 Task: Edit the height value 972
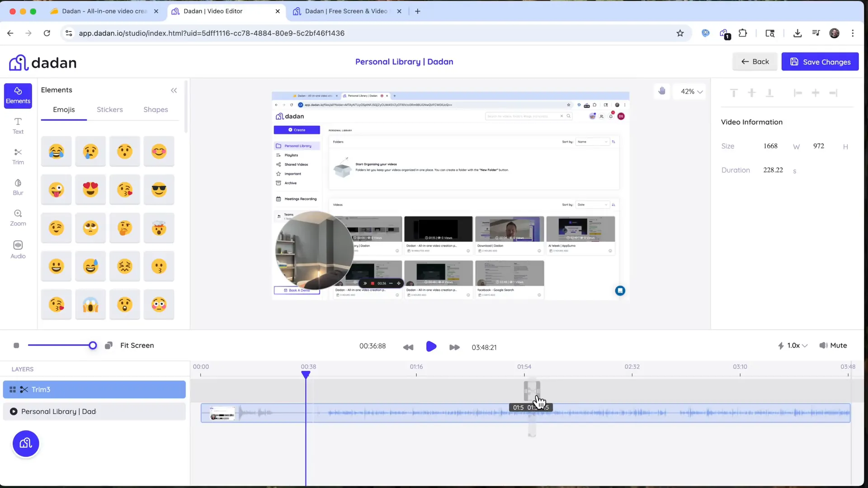[x=818, y=146]
